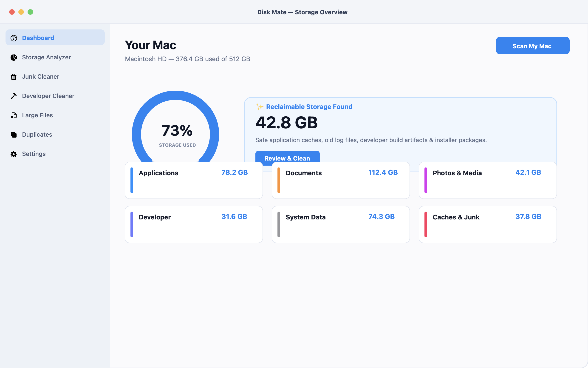Image resolution: width=588 pixels, height=368 pixels.
Task: Click the Storage Analyzer pie chart icon
Action: click(14, 57)
